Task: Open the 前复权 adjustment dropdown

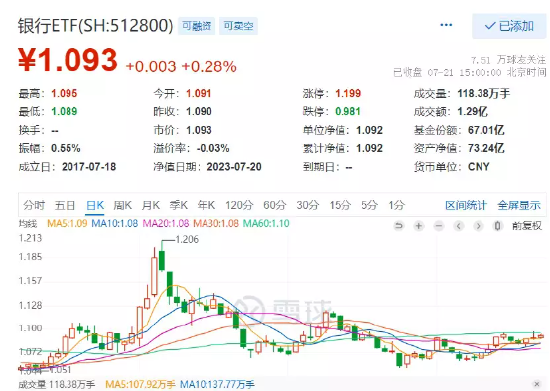Action: (526, 225)
